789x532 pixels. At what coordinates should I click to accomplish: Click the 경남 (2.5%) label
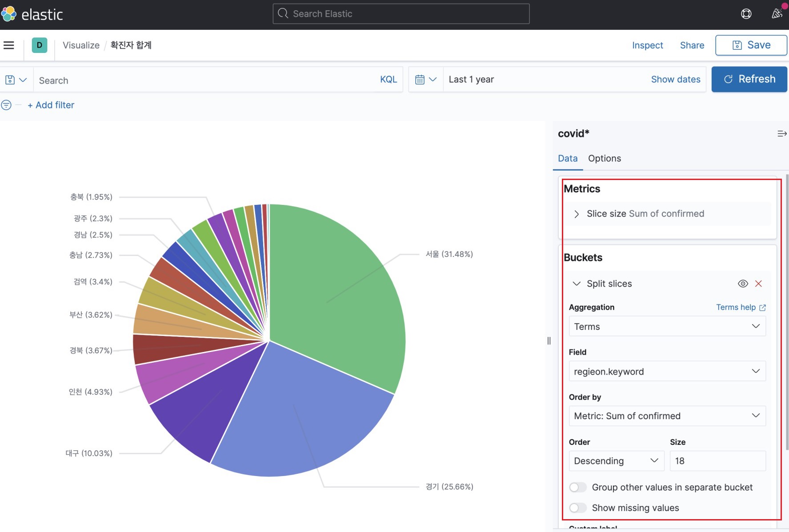[x=93, y=235]
